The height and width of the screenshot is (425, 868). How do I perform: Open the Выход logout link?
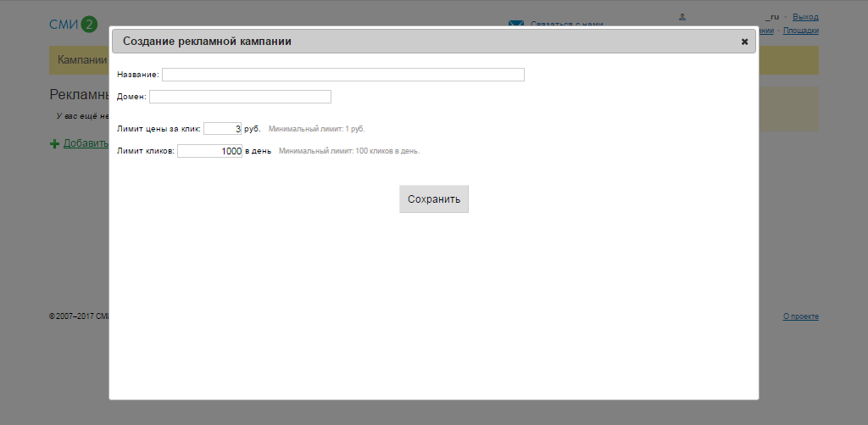[805, 17]
